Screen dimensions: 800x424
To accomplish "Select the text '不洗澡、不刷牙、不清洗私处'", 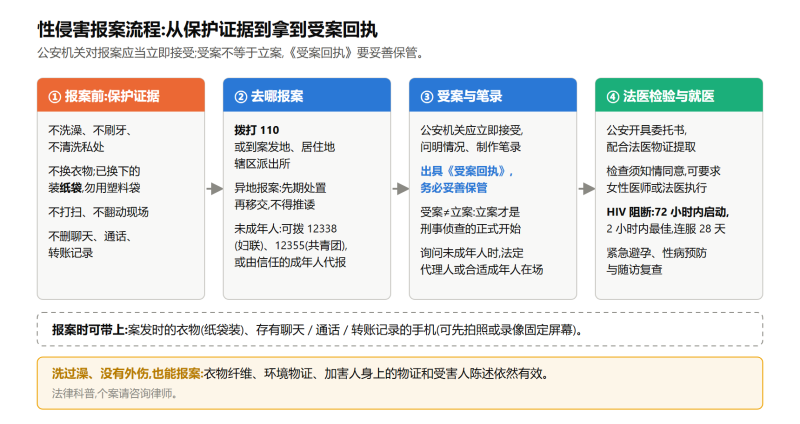I will 90,138.
